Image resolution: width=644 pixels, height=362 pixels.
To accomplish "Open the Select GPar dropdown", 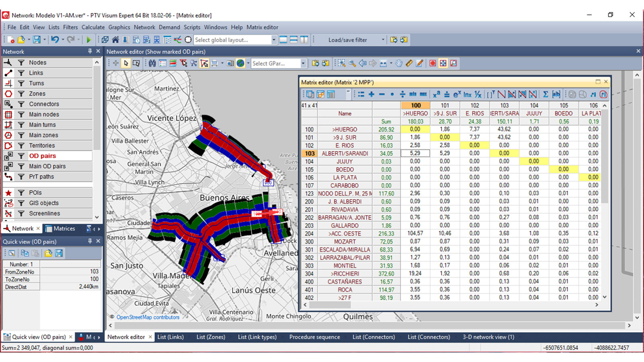I will coord(303,64).
